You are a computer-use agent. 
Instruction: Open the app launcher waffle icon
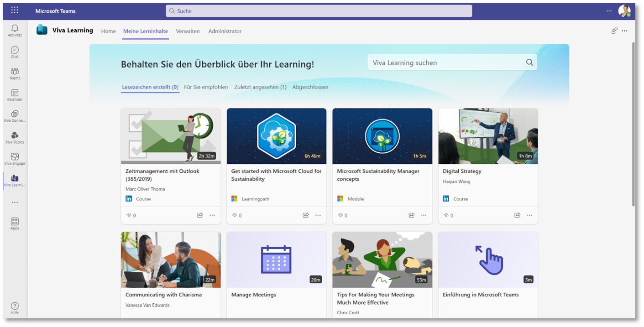pyautogui.click(x=15, y=10)
